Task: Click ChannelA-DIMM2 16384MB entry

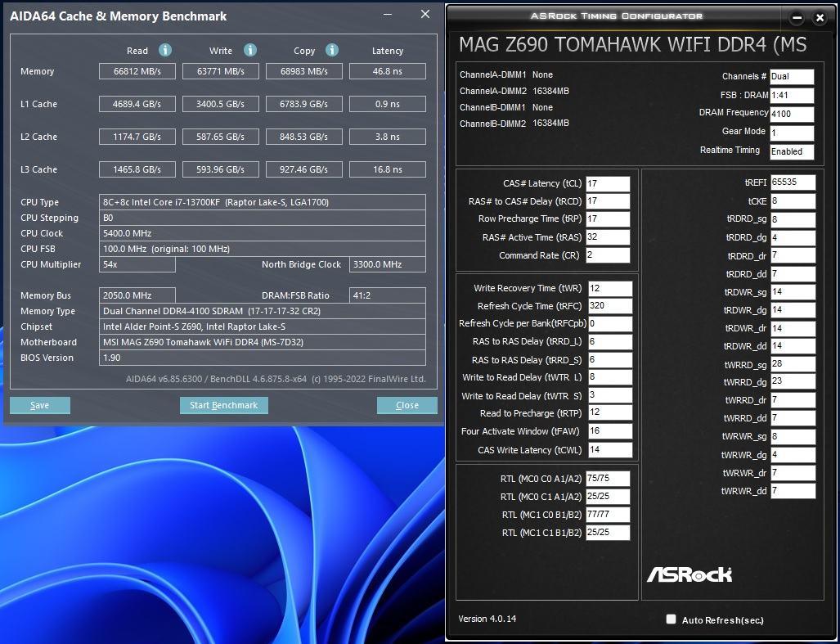Action: pyautogui.click(x=514, y=91)
